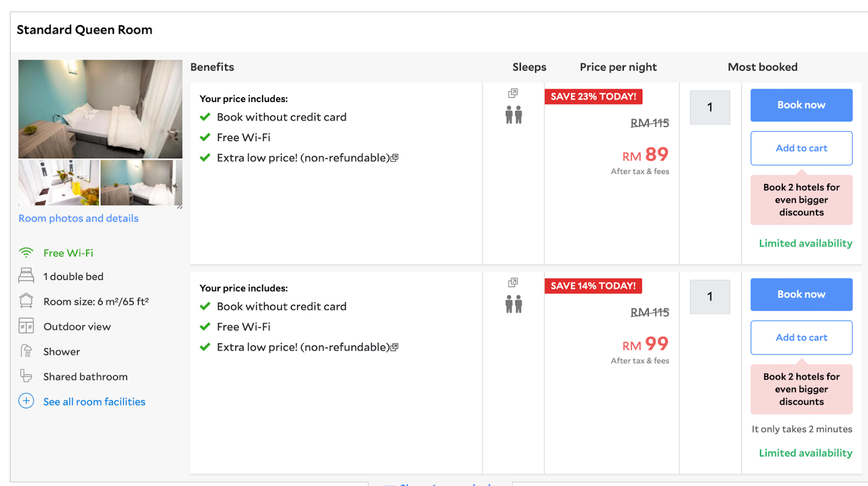Click the Shower icon
The height and width of the screenshot is (486, 868).
coord(26,351)
